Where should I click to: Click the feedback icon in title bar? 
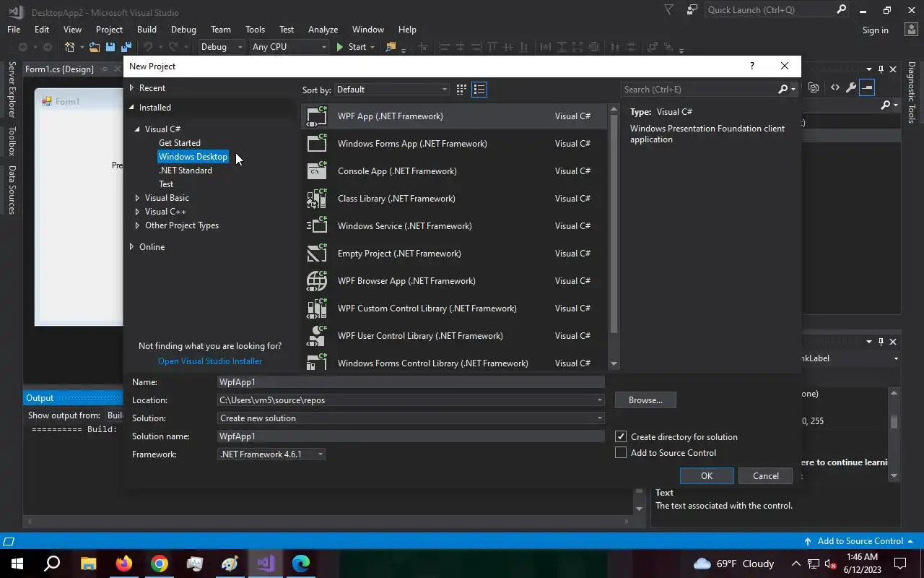[692, 10]
